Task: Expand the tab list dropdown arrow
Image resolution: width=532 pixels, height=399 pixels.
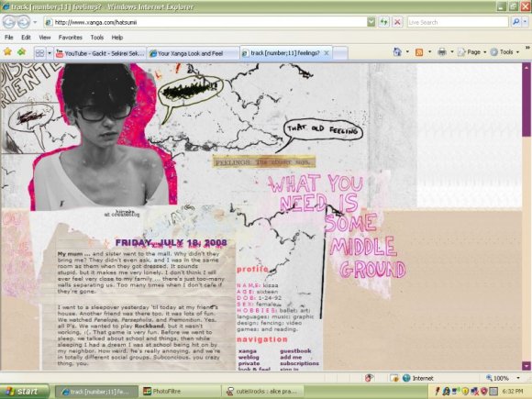Action: click(50, 53)
